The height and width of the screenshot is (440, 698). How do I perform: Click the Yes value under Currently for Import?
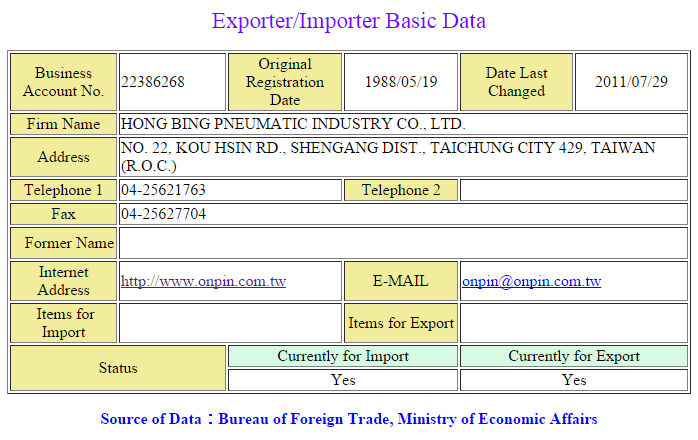tap(343, 380)
